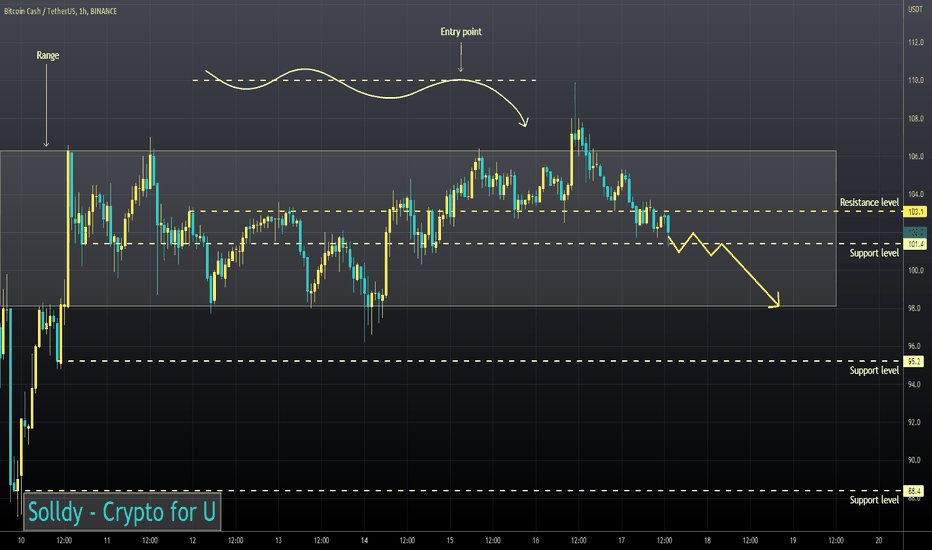Screen dimensions: 932x550
Task: Click the 106.0 price axis label
Action: pos(915,156)
